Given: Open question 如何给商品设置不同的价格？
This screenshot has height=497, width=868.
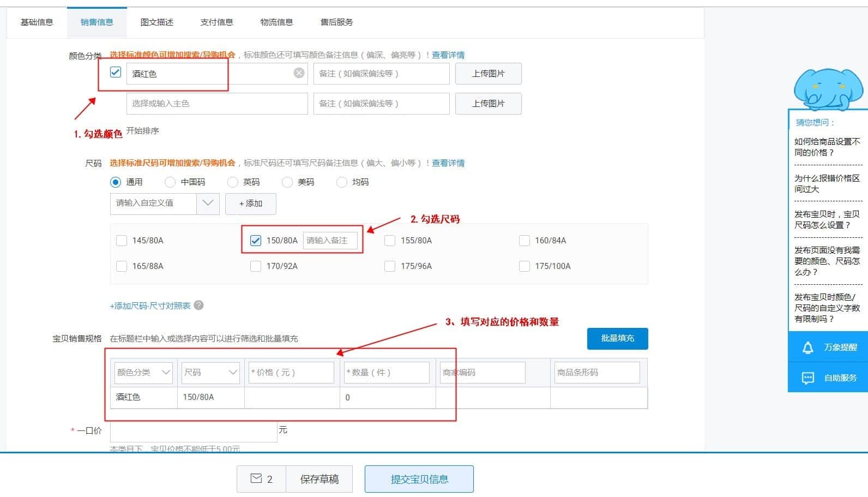Looking at the screenshot, I should tap(827, 147).
